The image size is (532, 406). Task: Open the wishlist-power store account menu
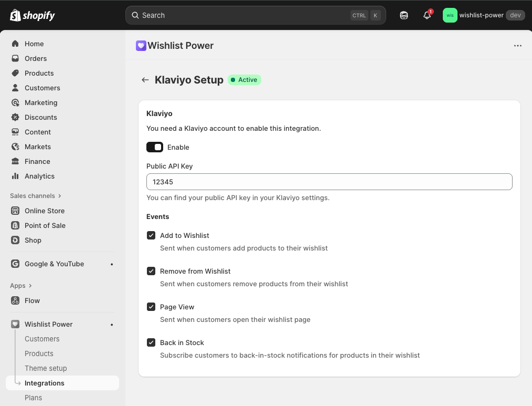pos(484,15)
